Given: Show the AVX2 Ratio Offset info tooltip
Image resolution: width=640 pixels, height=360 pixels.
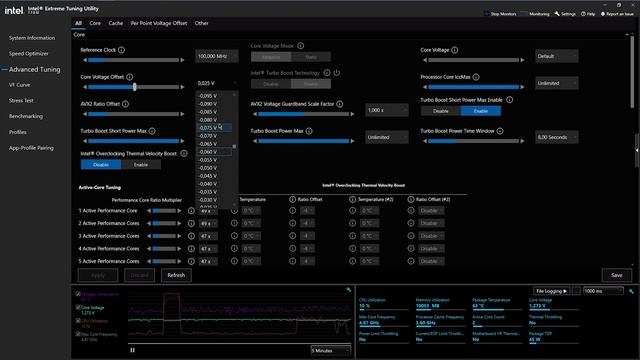Looking at the screenshot, I should click(x=125, y=104).
